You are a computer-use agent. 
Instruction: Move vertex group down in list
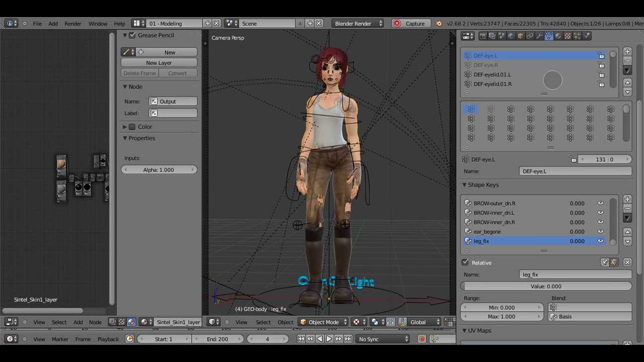[x=627, y=92]
